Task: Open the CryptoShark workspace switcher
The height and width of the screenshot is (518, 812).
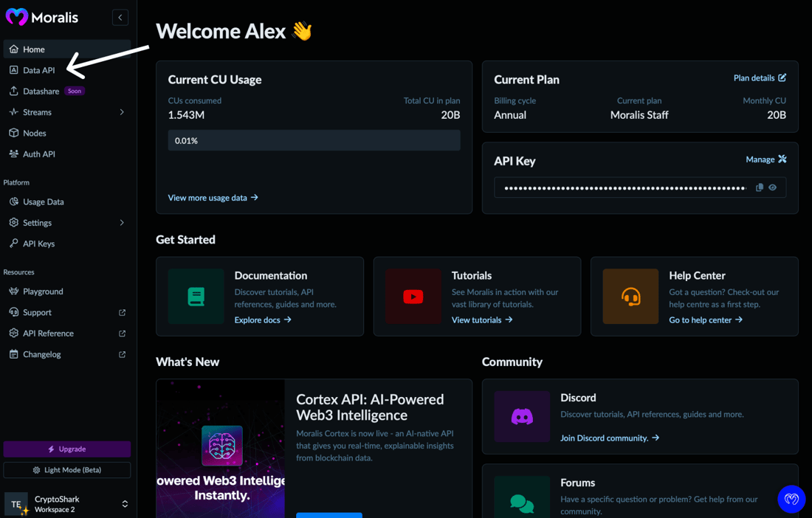Action: tap(66, 504)
